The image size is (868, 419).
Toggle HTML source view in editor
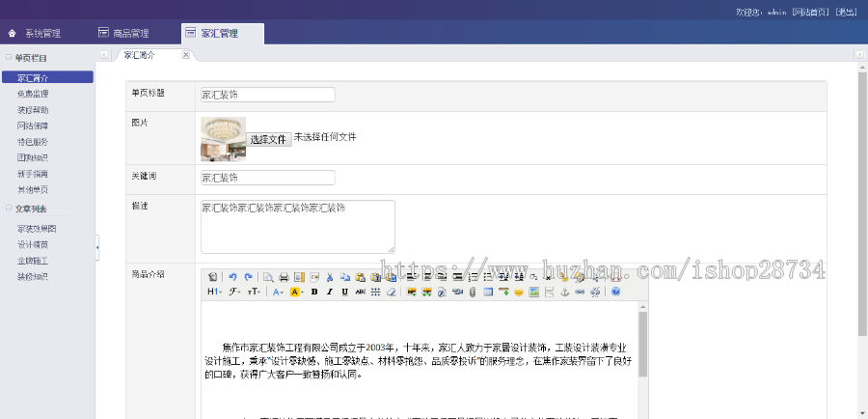(212, 277)
